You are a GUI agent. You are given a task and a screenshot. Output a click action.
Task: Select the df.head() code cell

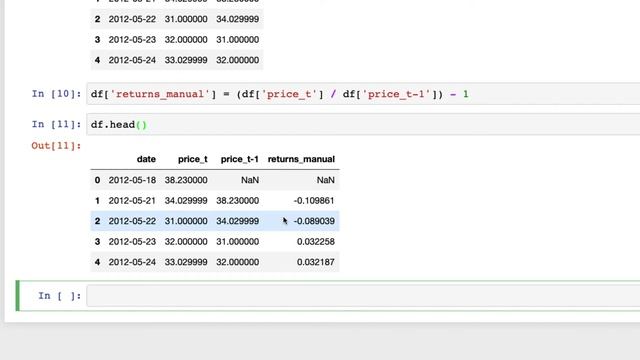pyautogui.click(x=363, y=124)
